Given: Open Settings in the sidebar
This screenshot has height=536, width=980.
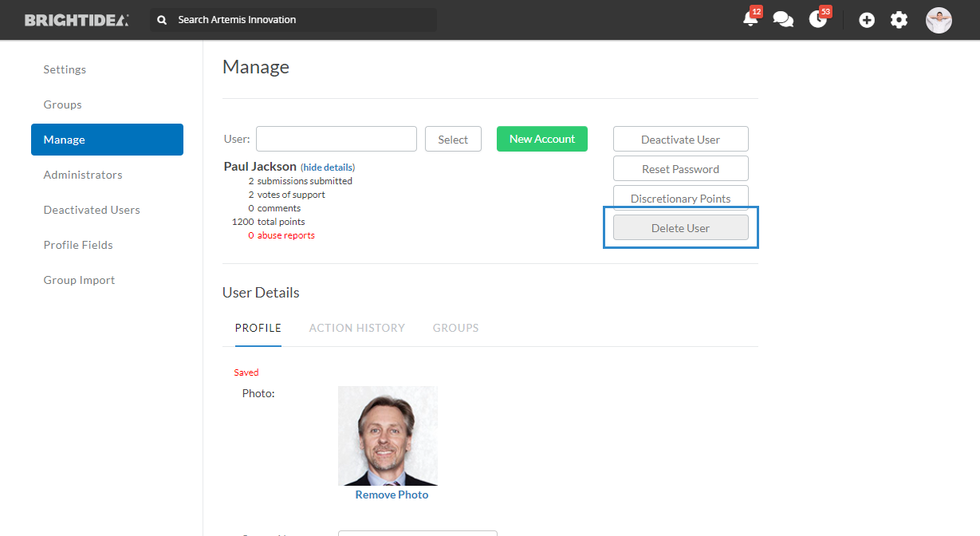Looking at the screenshot, I should (x=65, y=69).
